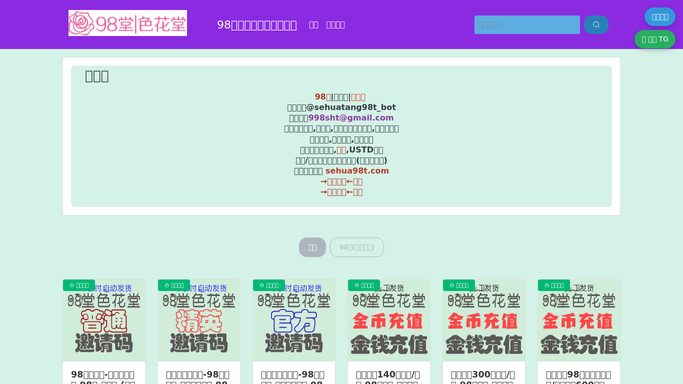Click the second red arrow link line
Image resolution: width=683 pixels, height=384 pixels.
(342, 192)
